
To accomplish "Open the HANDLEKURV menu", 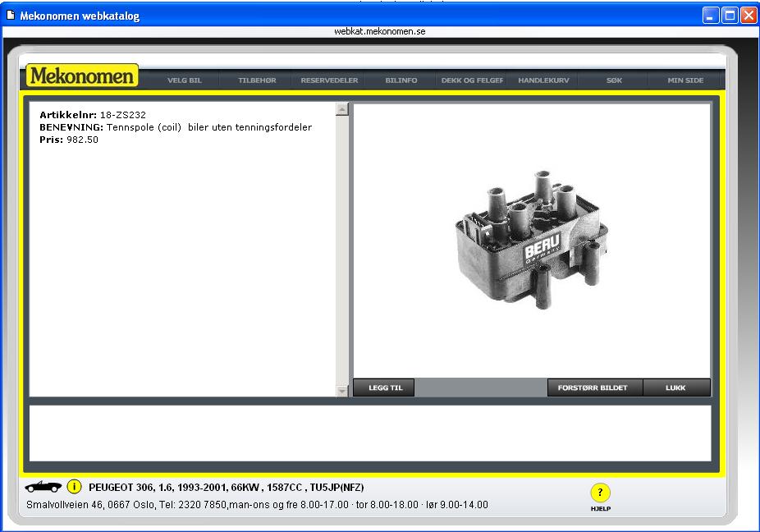I will tap(543, 80).
